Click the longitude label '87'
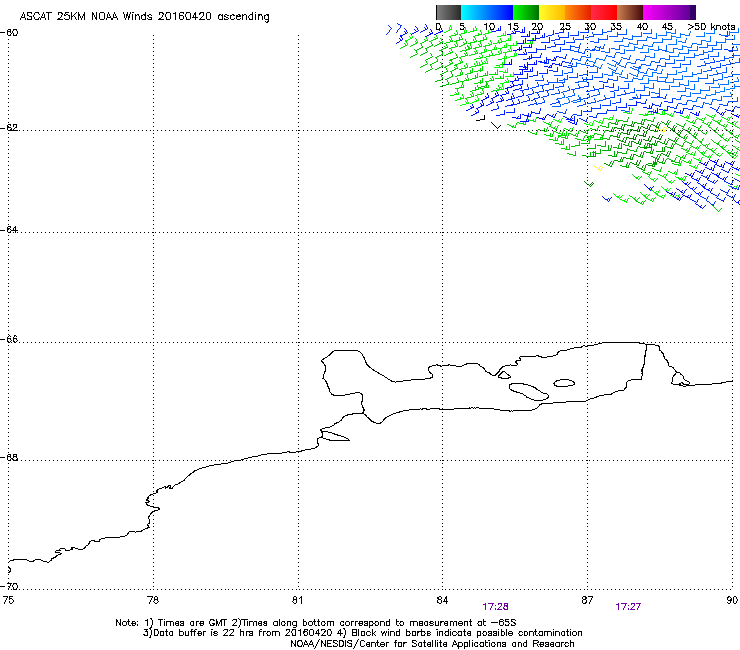Screen dimensions: 740x650 [587, 600]
